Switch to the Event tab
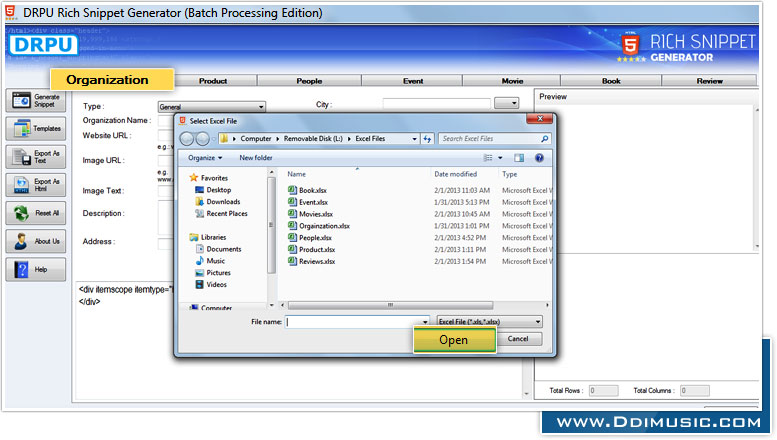777x440 pixels. 413,81
